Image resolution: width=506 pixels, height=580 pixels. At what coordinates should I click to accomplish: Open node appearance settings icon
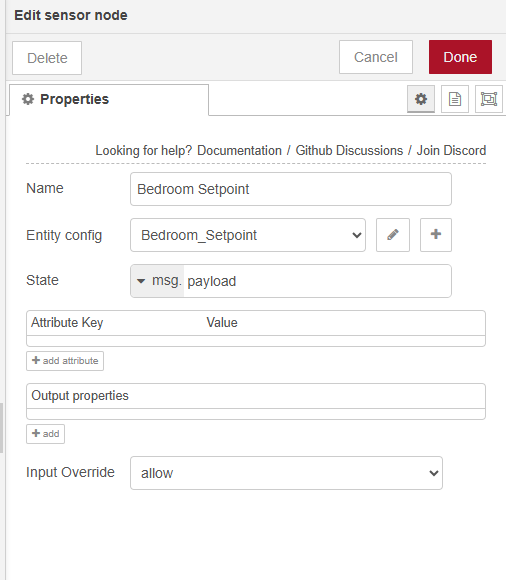[x=489, y=99]
